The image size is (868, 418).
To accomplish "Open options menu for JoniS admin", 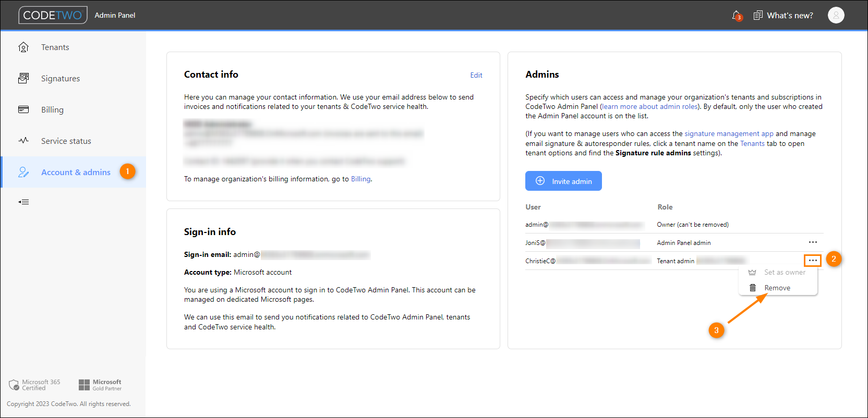I will pyautogui.click(x=813, y=242).
